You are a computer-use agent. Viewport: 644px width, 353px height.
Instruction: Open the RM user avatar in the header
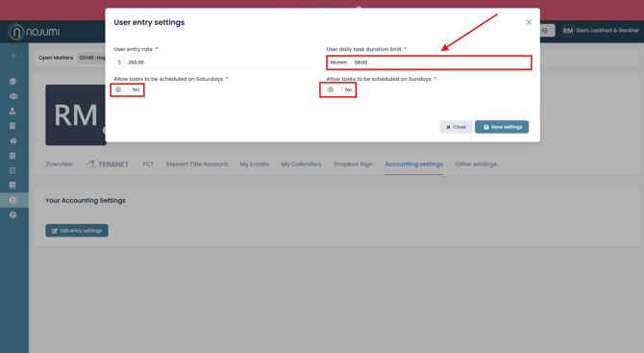568,31
